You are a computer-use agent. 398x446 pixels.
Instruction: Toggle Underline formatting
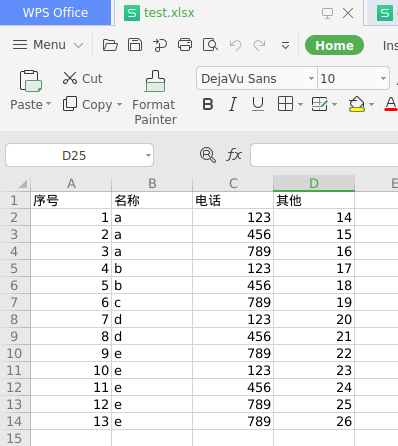258,104
